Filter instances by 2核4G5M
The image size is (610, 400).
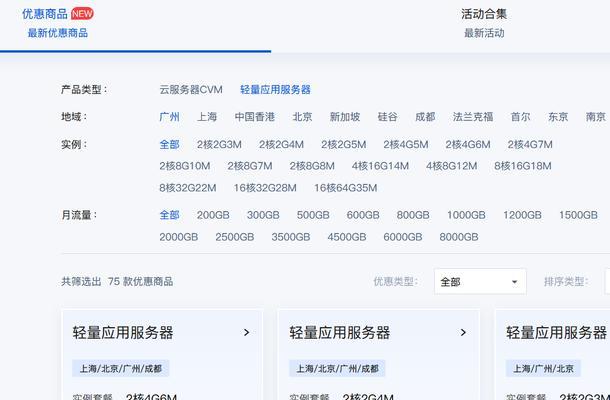tap(406, 144)
